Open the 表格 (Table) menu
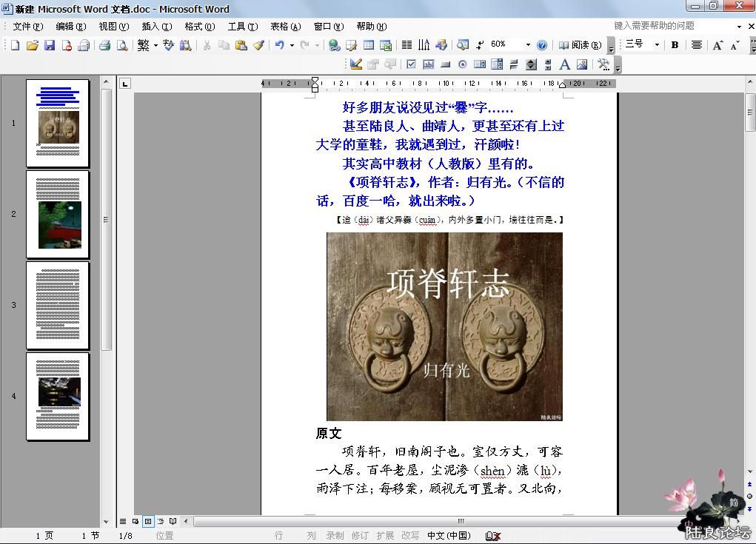This screenshot has height=544, width=756. [x=285, y=27]
